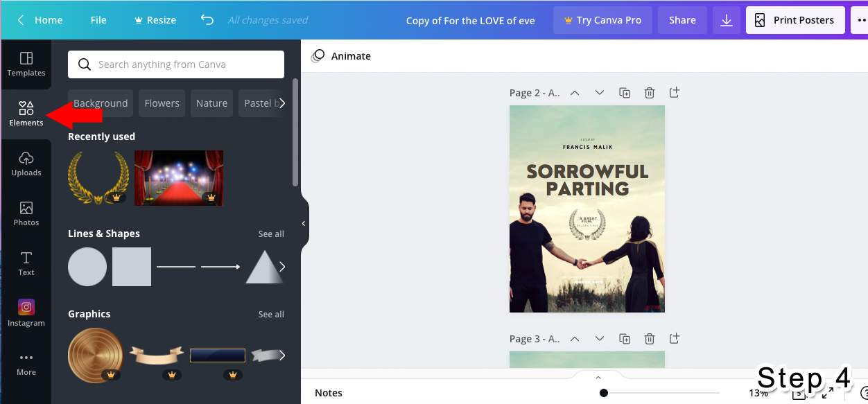Move Page 2 down with the chevron
The width and height of the screenshot is (868, 404).
[599, 92]
